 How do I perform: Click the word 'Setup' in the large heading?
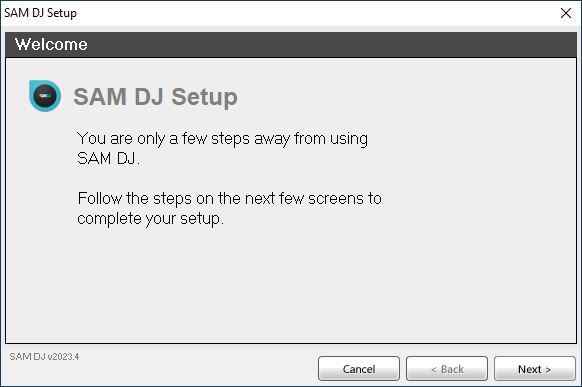(x=205, y=97)
